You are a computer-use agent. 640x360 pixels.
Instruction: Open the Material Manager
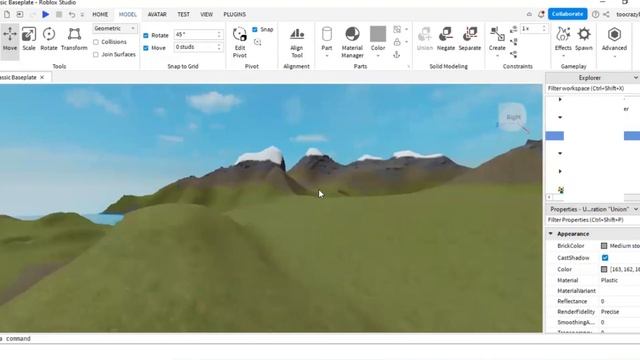(352, 42)
